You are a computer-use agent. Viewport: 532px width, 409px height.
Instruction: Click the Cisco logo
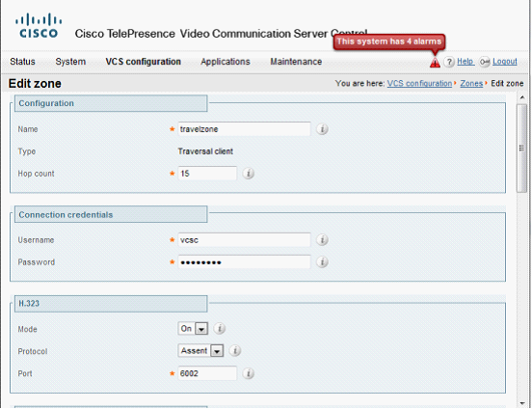[39, 26]
